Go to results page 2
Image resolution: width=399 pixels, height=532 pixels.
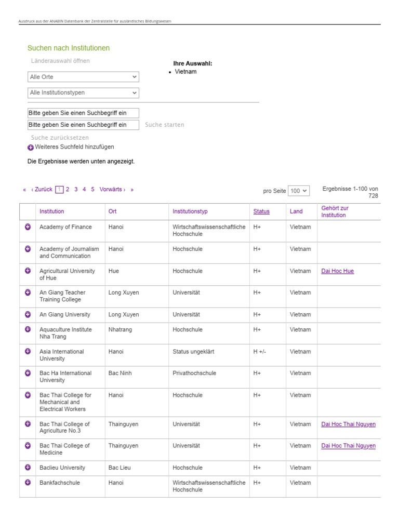68,190
